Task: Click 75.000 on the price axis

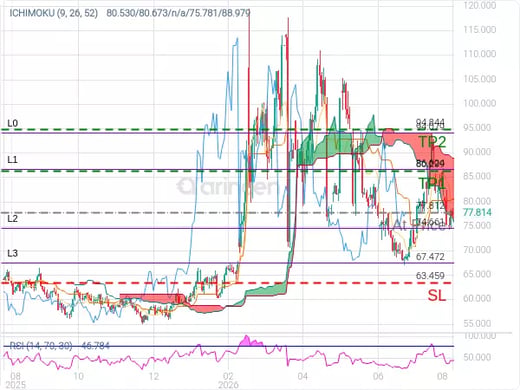Action: [x=477, y=226]
